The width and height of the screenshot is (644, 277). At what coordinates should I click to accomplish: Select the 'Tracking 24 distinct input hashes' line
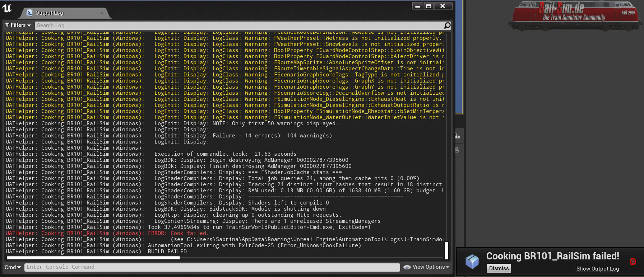(x=225, y=184)
